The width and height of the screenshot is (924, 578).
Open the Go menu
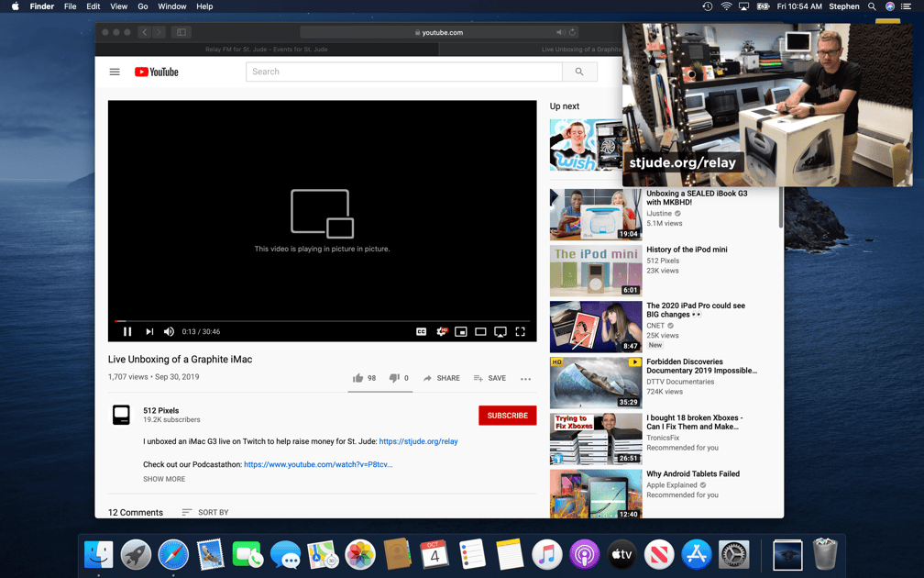coord(143,6)
